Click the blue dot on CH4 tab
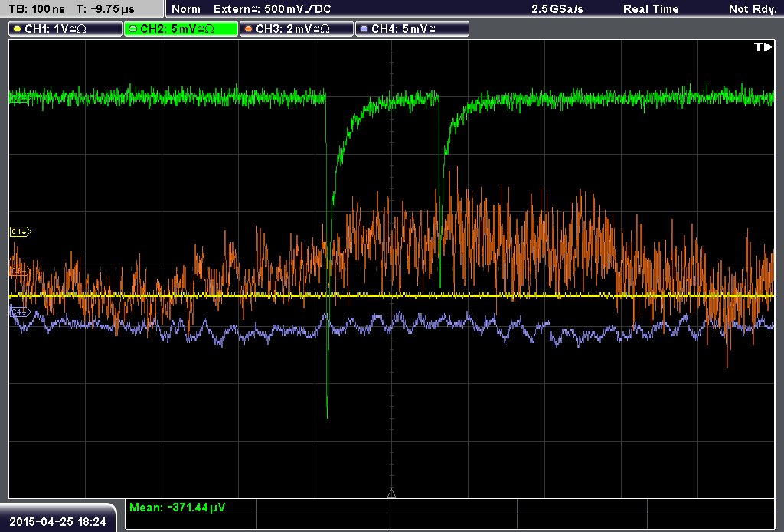784x532 pixels. pos(364,29)
